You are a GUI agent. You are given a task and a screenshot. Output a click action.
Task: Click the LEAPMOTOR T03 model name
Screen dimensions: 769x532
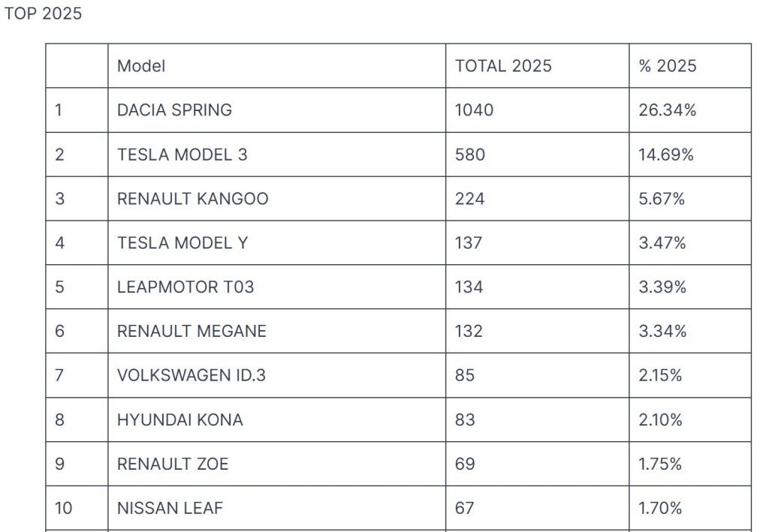pyautogui.click(x=185, y=287)
